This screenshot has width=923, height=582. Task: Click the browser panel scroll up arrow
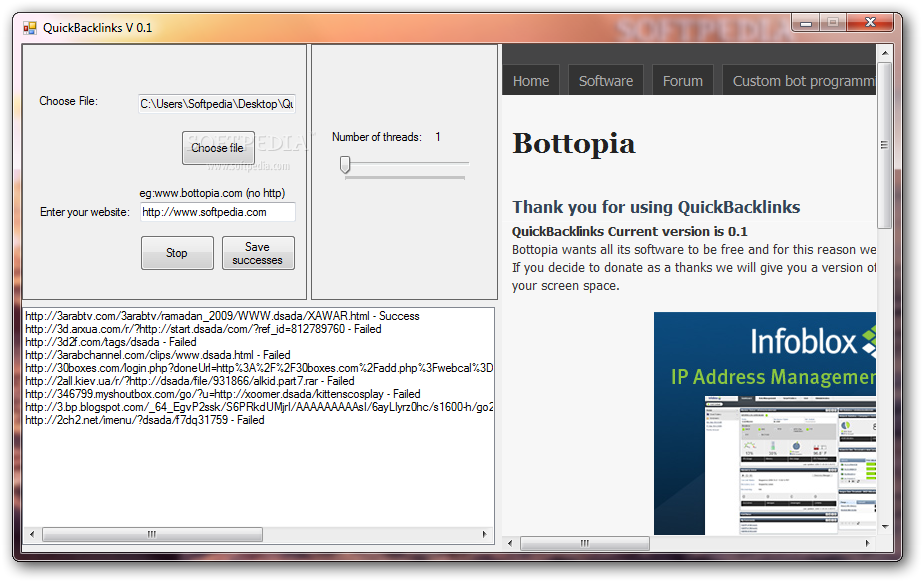coord(885,53)
